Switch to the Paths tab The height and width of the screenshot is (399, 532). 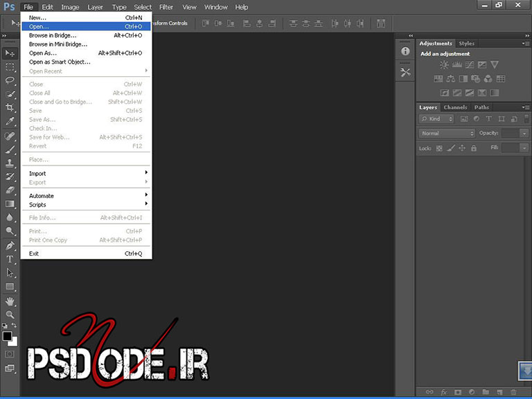pyautogui.click(x=481, y=107)
